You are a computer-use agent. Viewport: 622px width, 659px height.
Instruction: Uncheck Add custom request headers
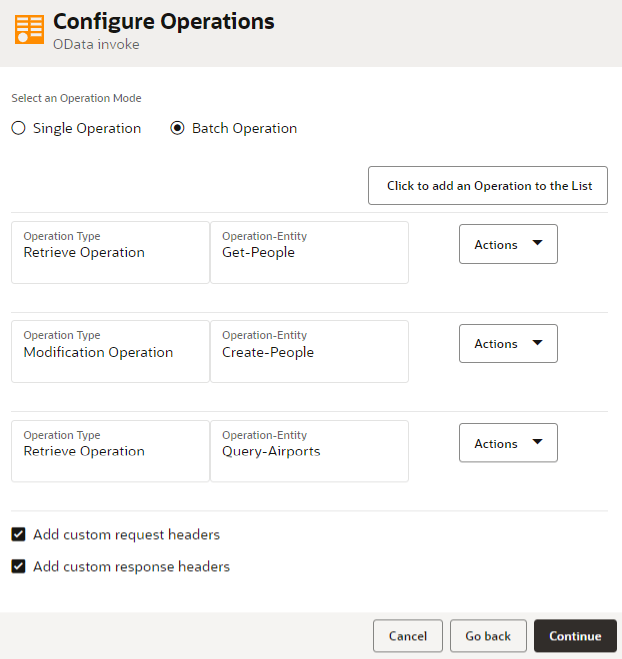tap(18, 534)
